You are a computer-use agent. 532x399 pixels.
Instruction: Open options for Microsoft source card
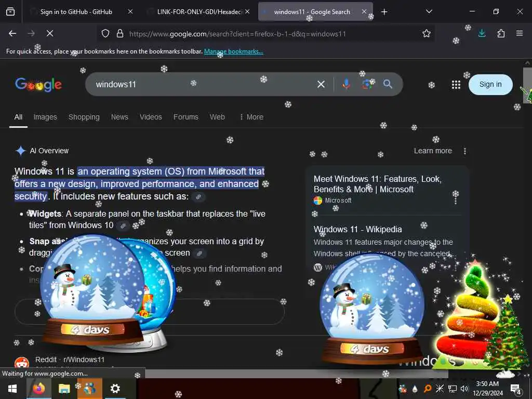coord(455,199)
